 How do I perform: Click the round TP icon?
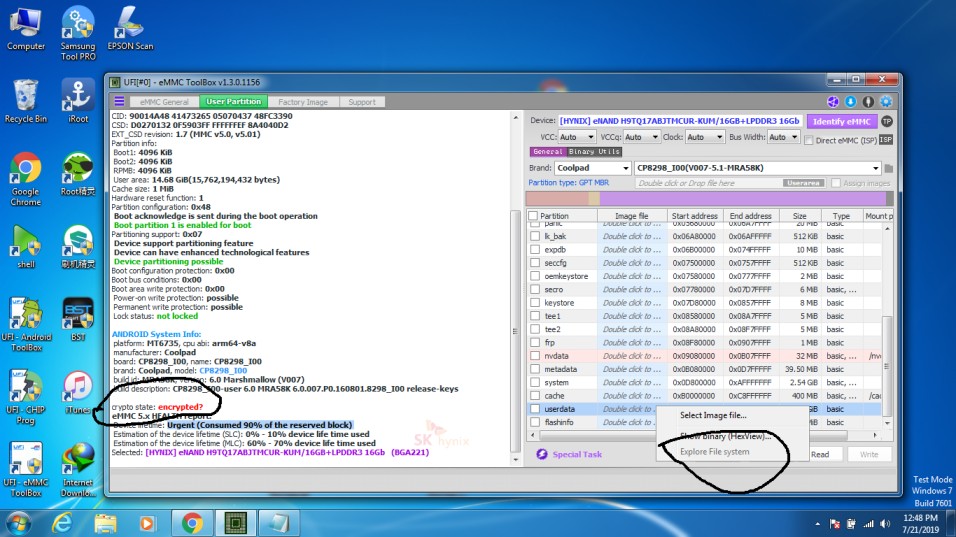point(886,121)
